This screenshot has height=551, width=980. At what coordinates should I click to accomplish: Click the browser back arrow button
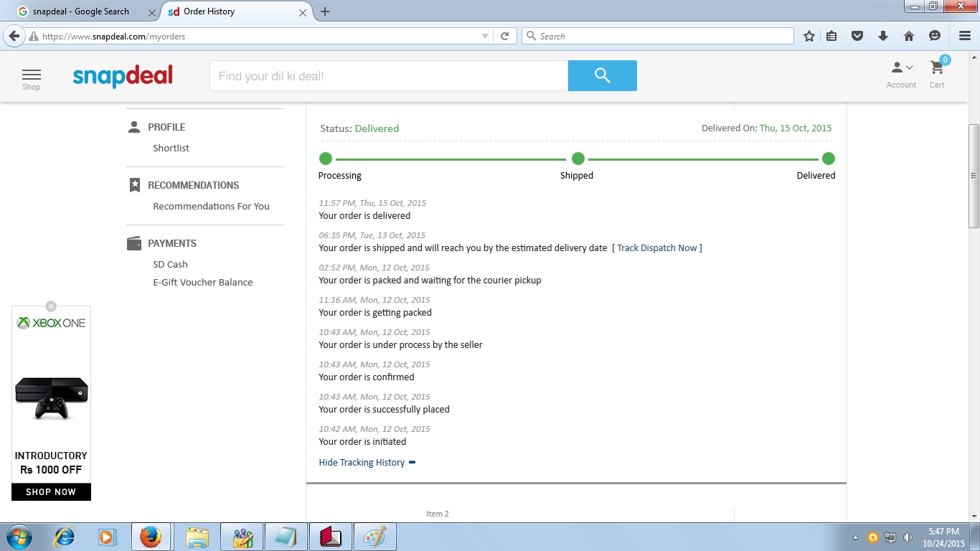[14, 36]
